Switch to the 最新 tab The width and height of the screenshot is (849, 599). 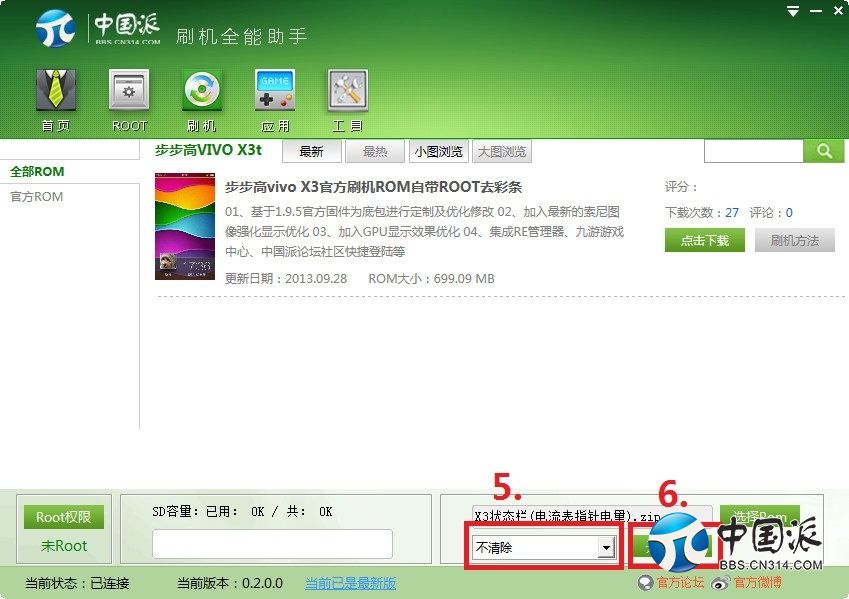click(311, 152)
